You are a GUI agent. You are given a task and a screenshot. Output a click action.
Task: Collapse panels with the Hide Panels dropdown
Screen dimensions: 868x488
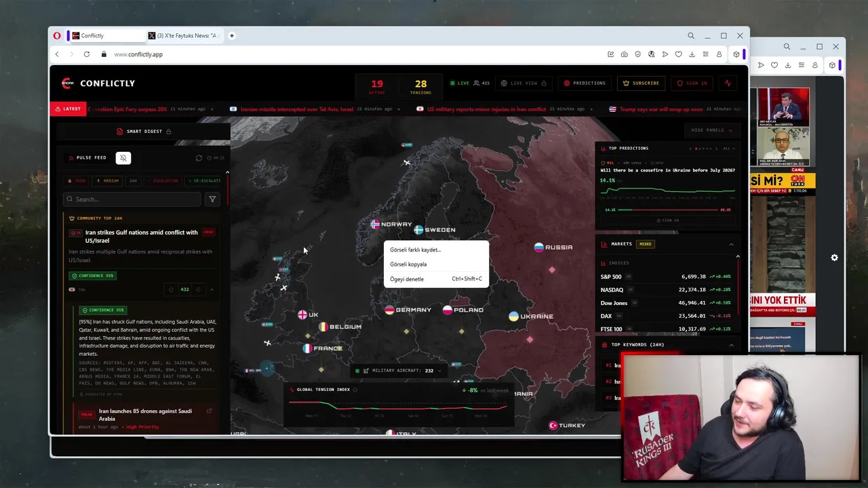(x=712, y=130)
